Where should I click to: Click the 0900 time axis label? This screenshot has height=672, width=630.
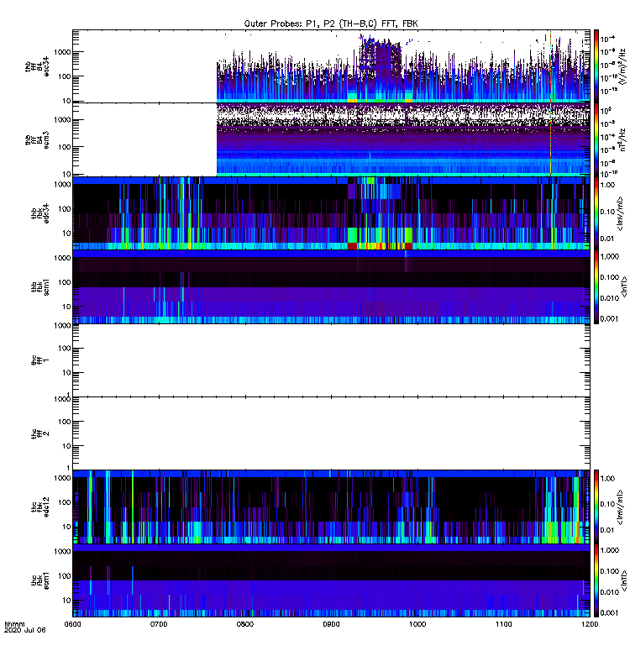(331, 624)
